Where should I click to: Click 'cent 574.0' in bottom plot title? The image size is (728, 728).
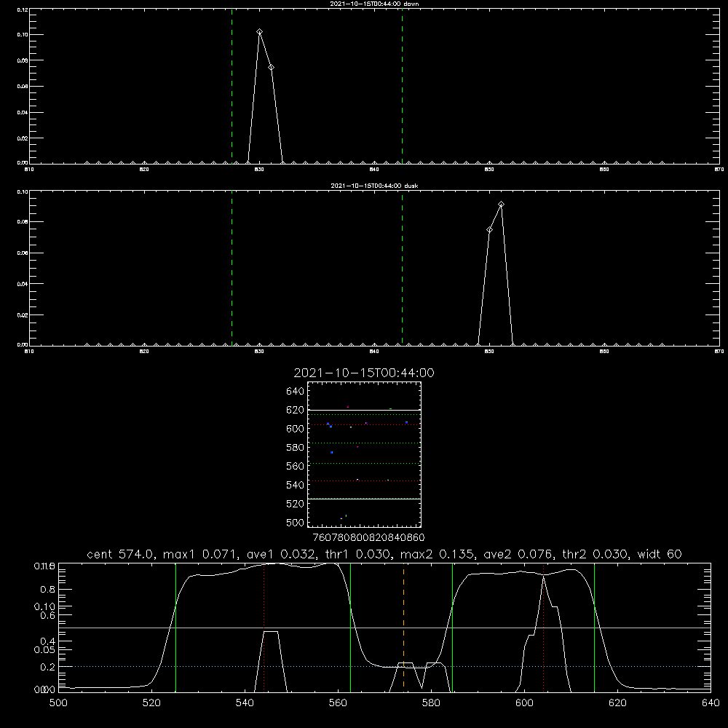[121, 554]
